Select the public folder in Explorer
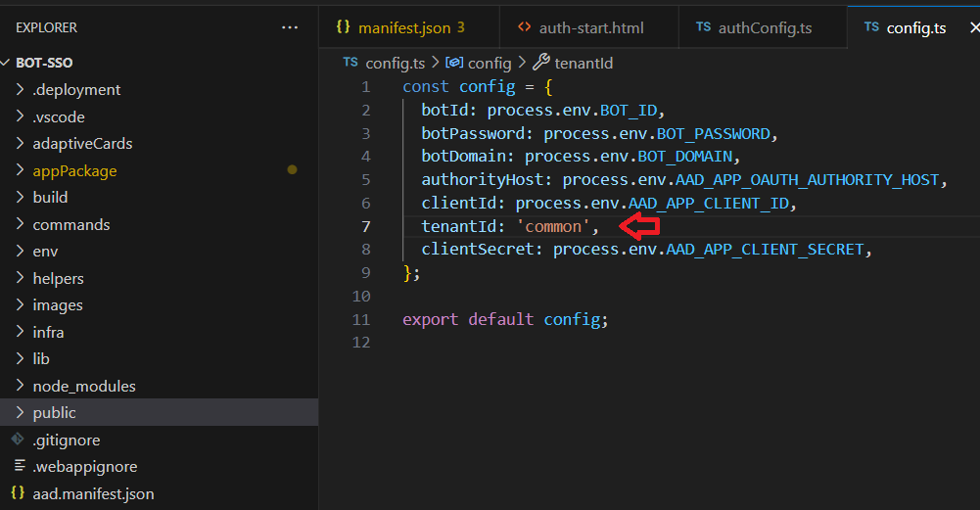The width and height of the screenshot is (980, 510). (x=55, y=413)
